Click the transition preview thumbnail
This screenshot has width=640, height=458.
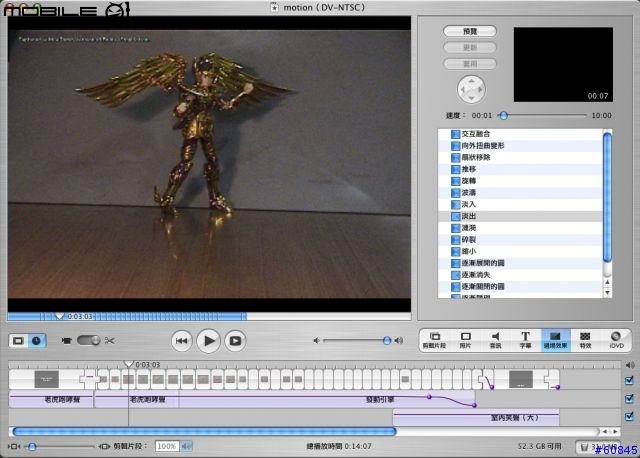tap(563, 64)
